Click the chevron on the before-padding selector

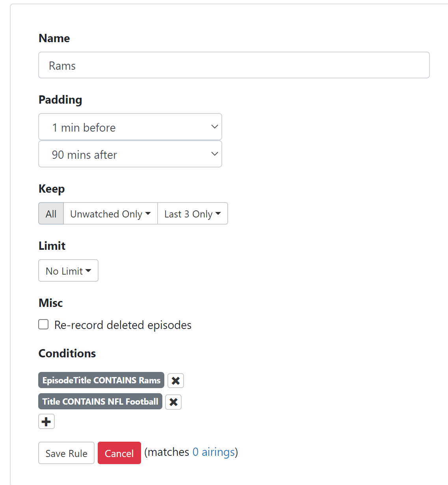215,126
